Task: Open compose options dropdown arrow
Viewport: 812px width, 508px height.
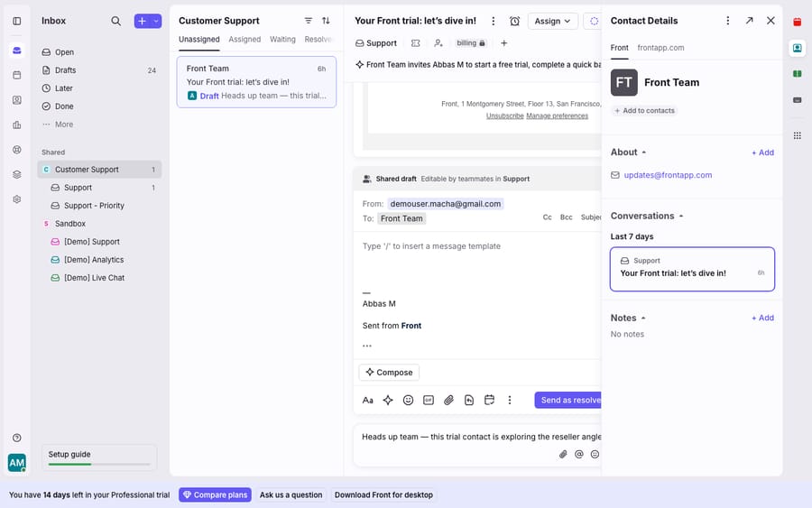Action: pyautogui.click(x=156, y=21)
